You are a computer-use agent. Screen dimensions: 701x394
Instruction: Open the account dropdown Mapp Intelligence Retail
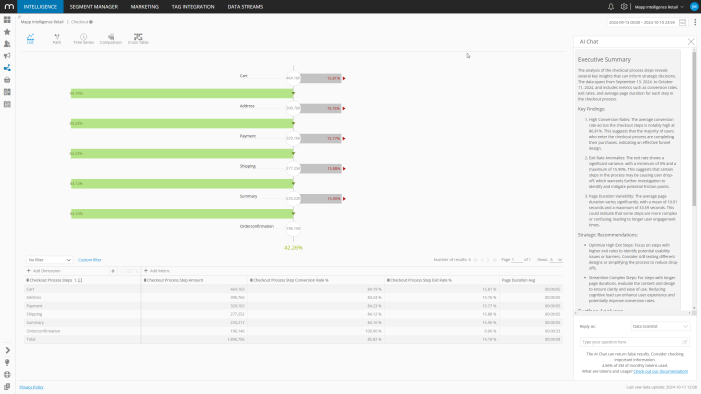[x=659, y=7]
